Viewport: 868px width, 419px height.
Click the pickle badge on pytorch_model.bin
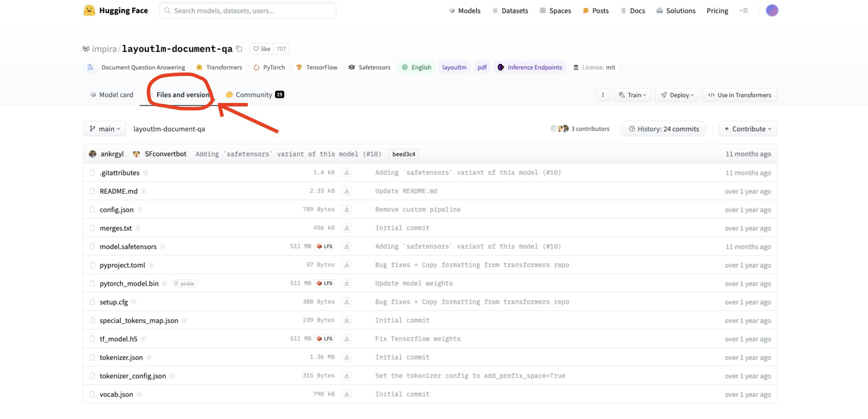pyautogui.click(x=184, y=283)
